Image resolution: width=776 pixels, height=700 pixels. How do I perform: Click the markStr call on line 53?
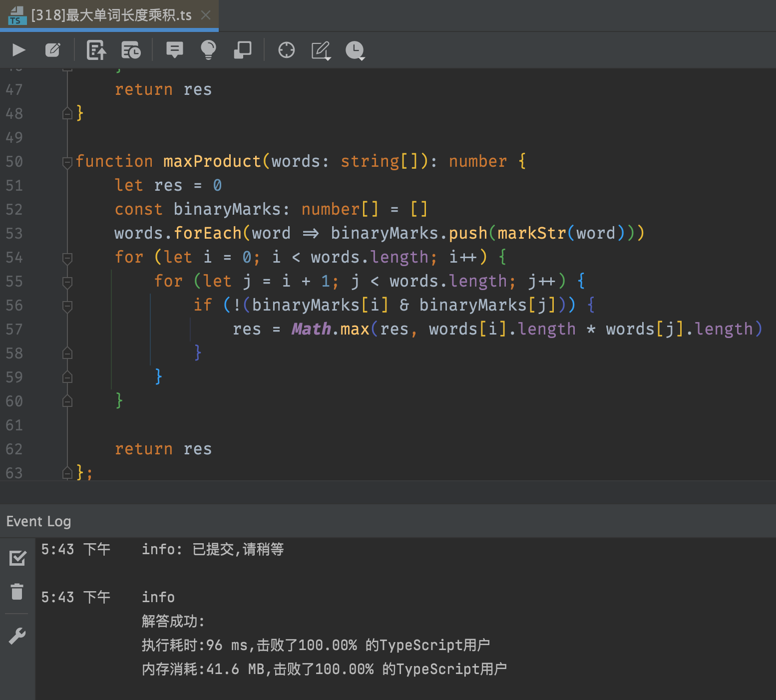click(532, 233)
